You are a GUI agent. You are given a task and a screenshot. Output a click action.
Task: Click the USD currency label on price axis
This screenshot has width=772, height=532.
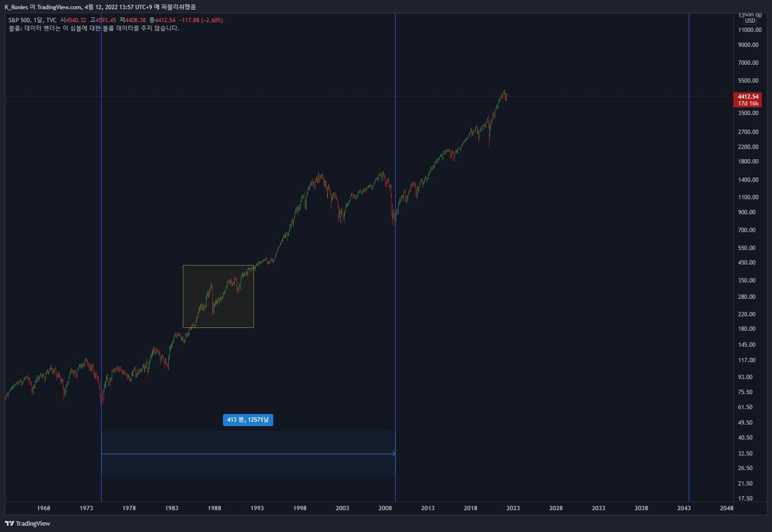point(750,21)
